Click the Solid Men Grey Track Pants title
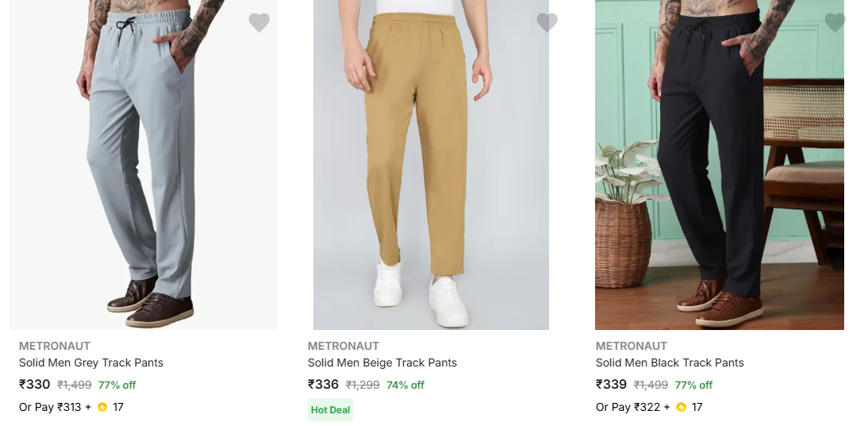 point(91,363)
